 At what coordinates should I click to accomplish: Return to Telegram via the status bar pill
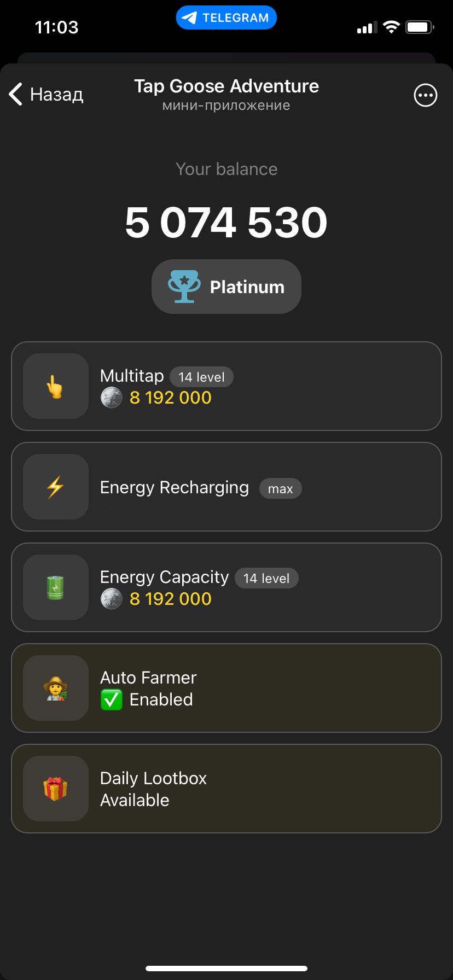pos(226,17)
